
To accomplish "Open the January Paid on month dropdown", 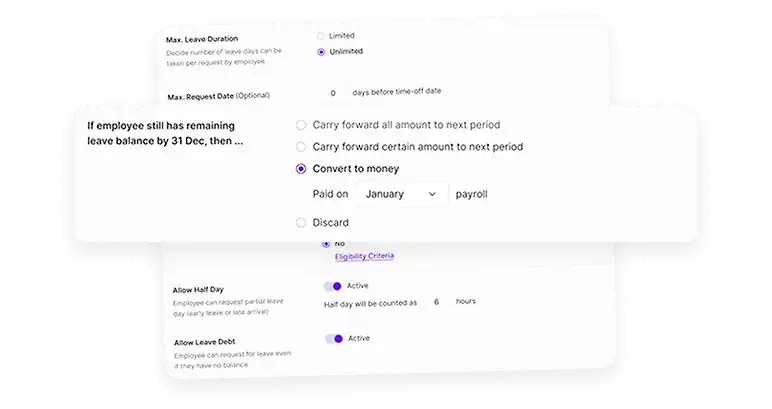I will point(402,194).
